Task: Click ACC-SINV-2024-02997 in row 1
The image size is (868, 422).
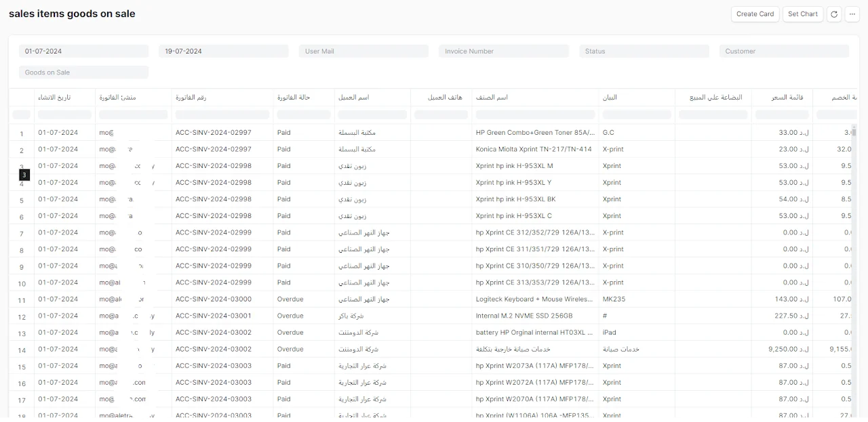Action: [214, 133]
